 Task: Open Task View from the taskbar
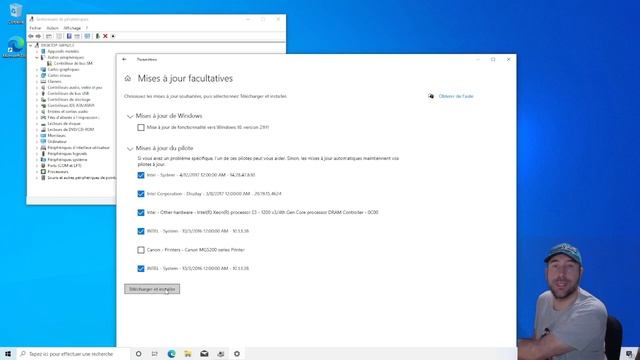click(155, 354)
